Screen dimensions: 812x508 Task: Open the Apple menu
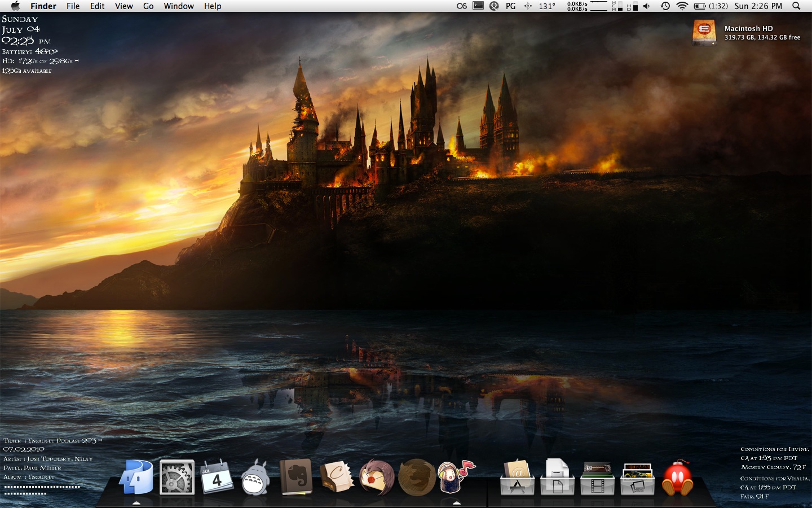15,6
